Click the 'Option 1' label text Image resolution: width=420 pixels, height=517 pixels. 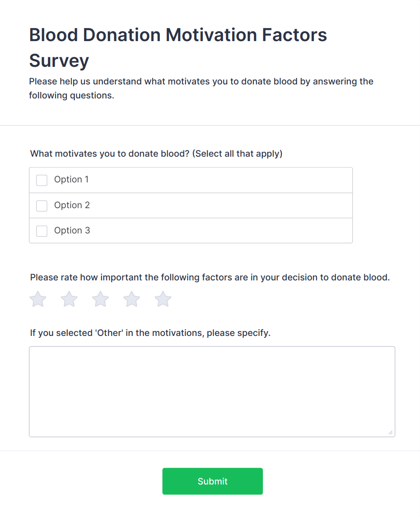(71, 180)
